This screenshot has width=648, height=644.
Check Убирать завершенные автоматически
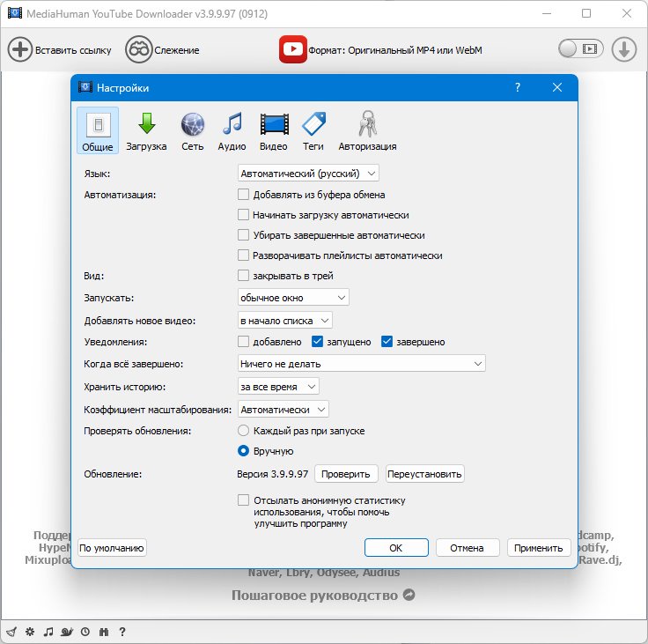(x=243, y=235)
